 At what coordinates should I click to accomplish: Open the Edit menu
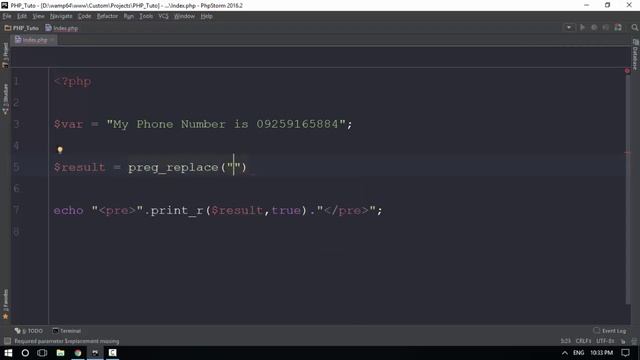pyautogui.click(x=22, y=16)
